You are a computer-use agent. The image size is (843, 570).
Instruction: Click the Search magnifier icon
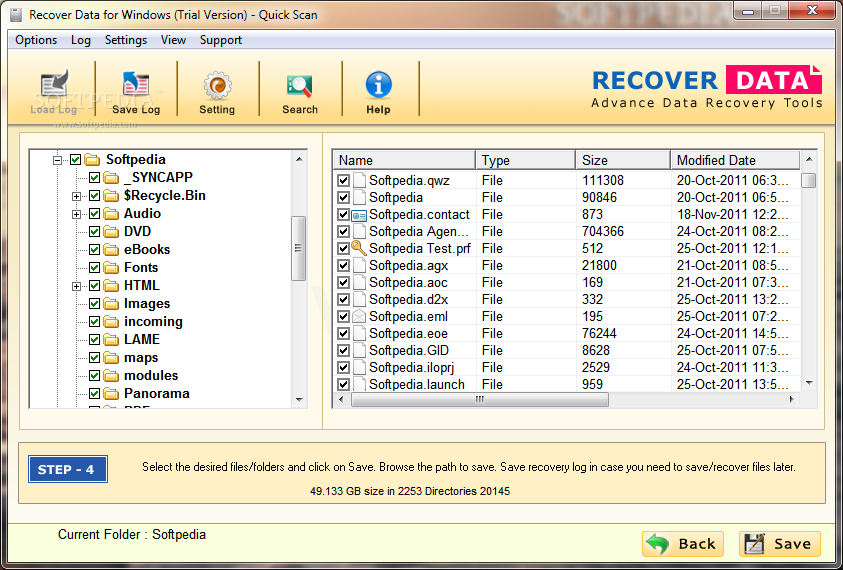tap(299, 86)
